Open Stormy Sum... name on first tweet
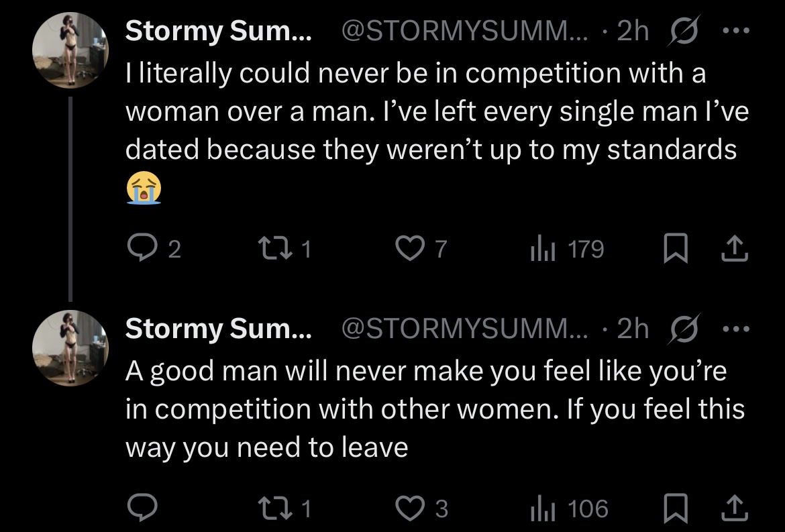Viewport: 785px width, 532px height. tap(218, 31)
